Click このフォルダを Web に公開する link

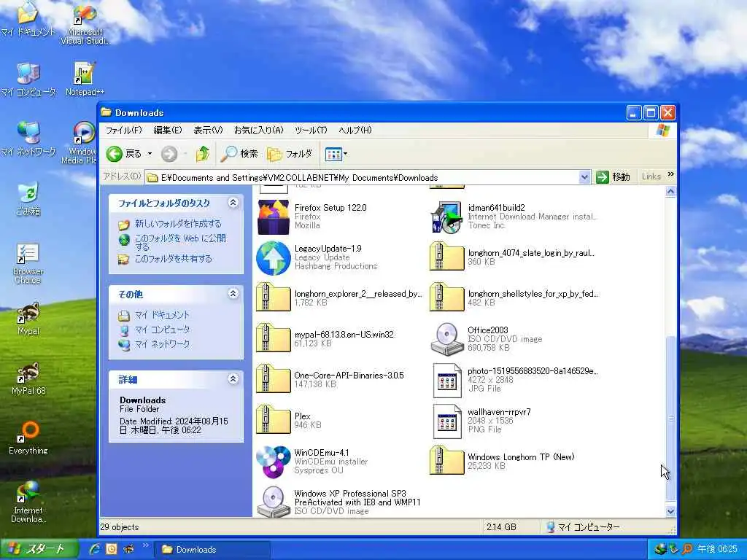pyautogui.click(x=181, y=242)
